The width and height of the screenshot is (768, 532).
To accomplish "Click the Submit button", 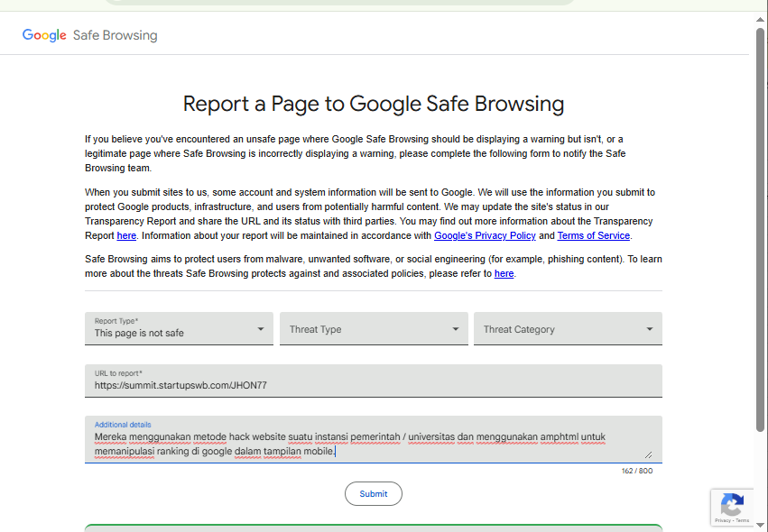I will click(374, 494).
